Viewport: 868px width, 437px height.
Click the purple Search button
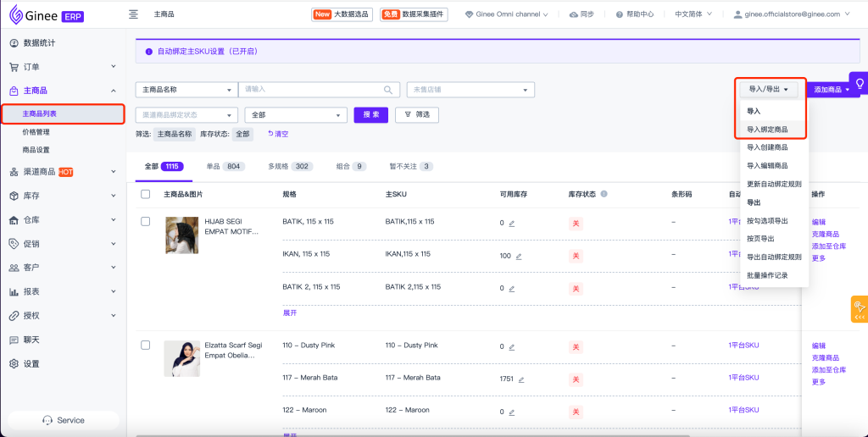point(371,115)
